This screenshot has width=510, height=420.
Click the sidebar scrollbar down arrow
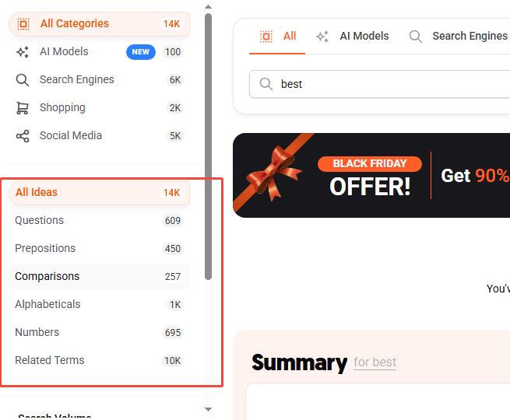pyautogui.click(x=208, y=409)
